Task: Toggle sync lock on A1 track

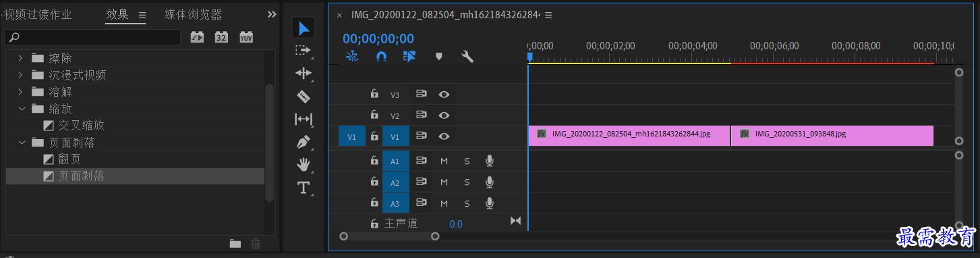Action: pos(422,161)
